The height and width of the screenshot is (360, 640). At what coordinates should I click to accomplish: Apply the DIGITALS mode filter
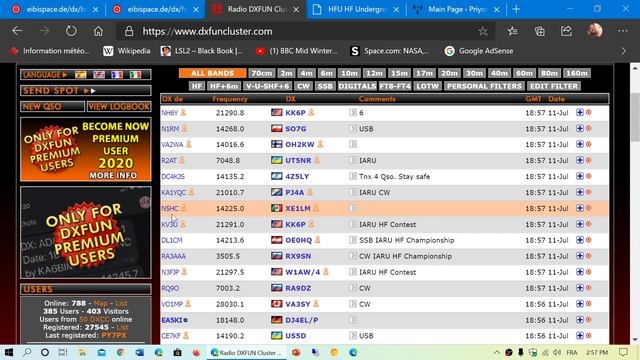(357, 86)
